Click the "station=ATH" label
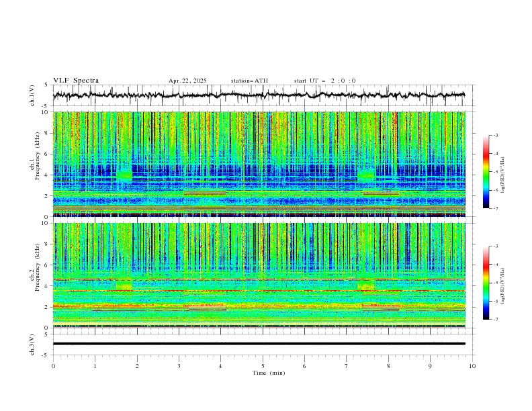 point(249,81)
